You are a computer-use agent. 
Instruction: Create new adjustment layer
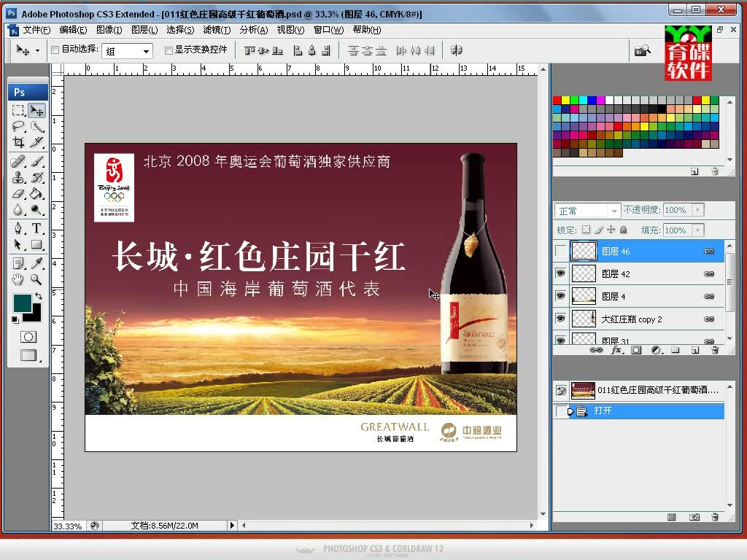(x=657, y=350)
